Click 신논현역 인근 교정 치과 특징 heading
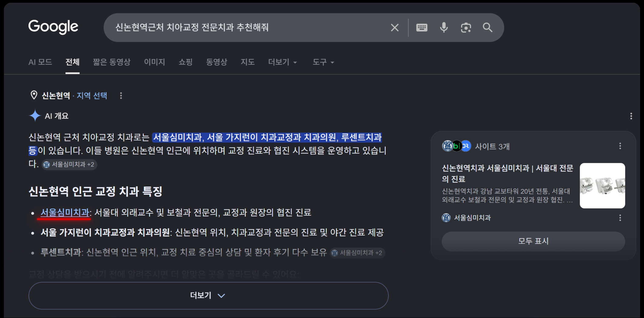The image size is (644, 318). pyautogui.click(x=96, y=191)
